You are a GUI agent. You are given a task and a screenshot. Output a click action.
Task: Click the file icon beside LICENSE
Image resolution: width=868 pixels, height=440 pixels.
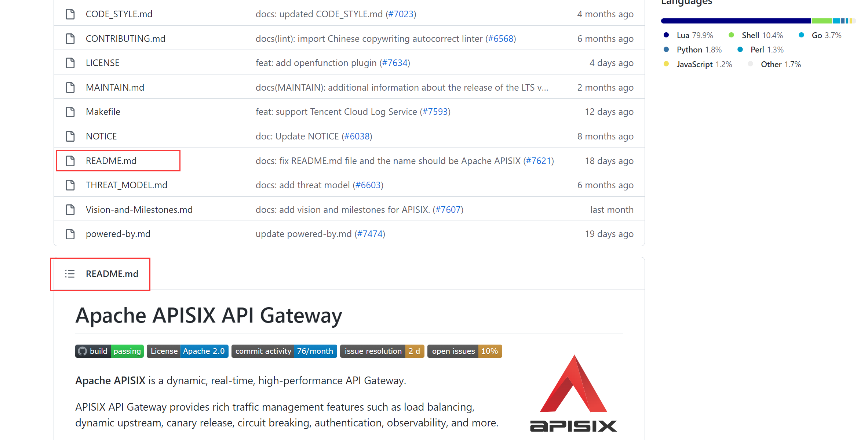click(70, 63)
